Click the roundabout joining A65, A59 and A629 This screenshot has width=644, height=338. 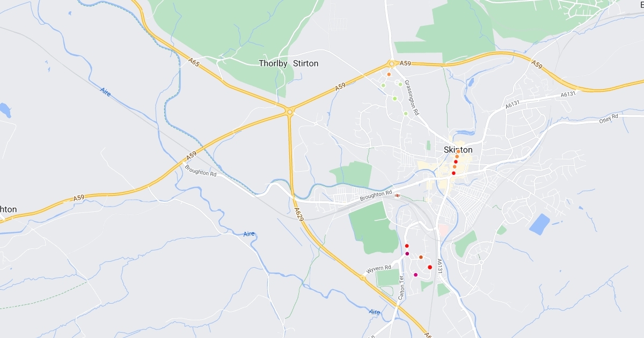[x=290, y=112]
